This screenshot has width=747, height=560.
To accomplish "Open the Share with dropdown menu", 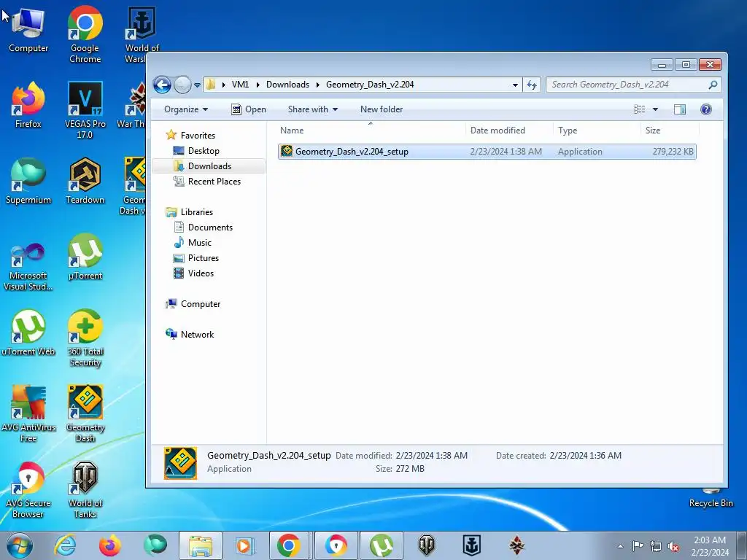I will [312, 109].
